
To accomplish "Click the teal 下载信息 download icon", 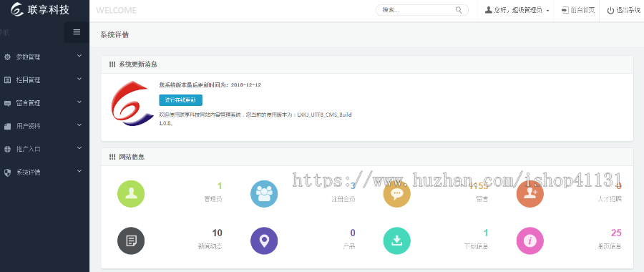I will 396,241.
